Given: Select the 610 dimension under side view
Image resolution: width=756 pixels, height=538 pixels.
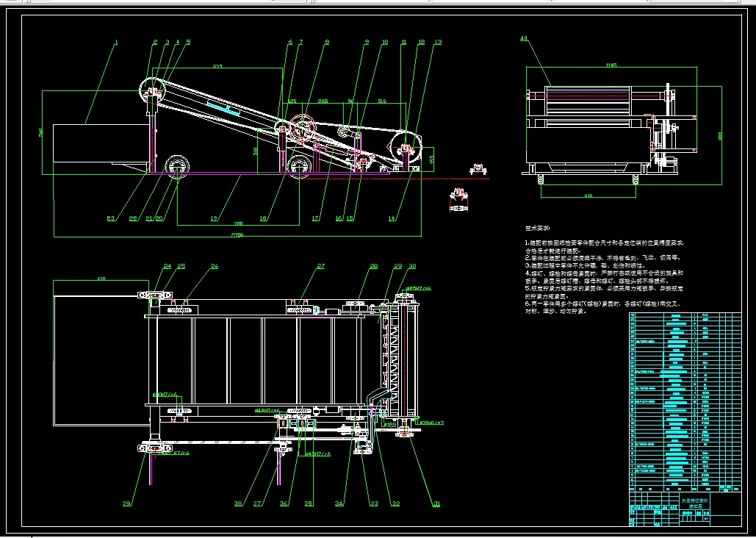Looking at the screenshot, I should pyautogui.click(x=588, y=196).
